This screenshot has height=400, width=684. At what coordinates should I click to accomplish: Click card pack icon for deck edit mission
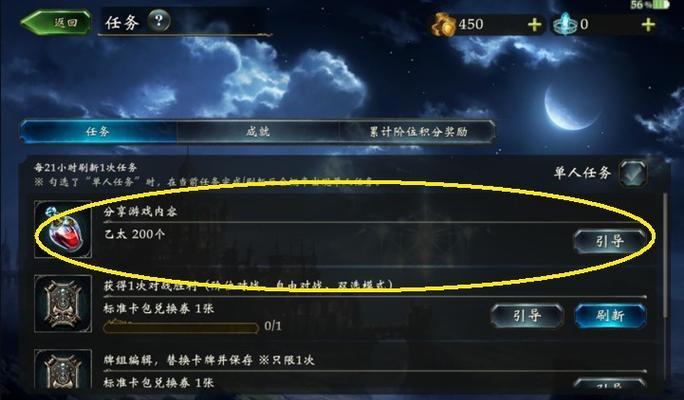coord(63,369)
